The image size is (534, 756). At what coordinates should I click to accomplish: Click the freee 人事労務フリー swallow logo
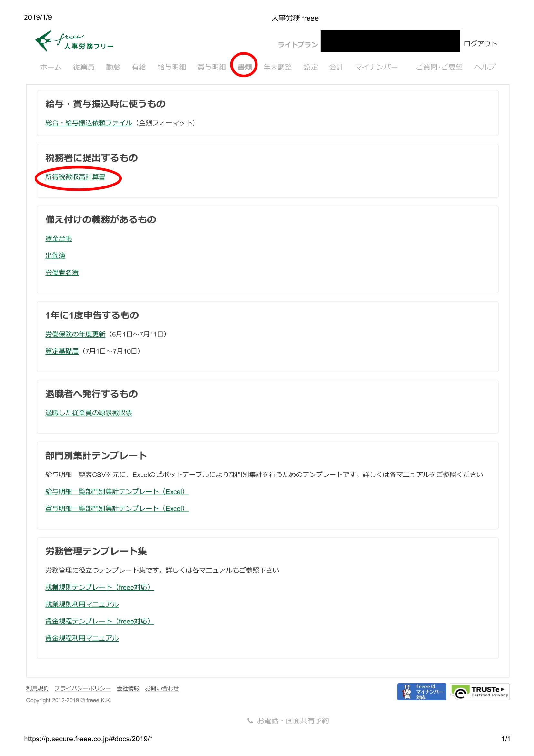[74, 41]
